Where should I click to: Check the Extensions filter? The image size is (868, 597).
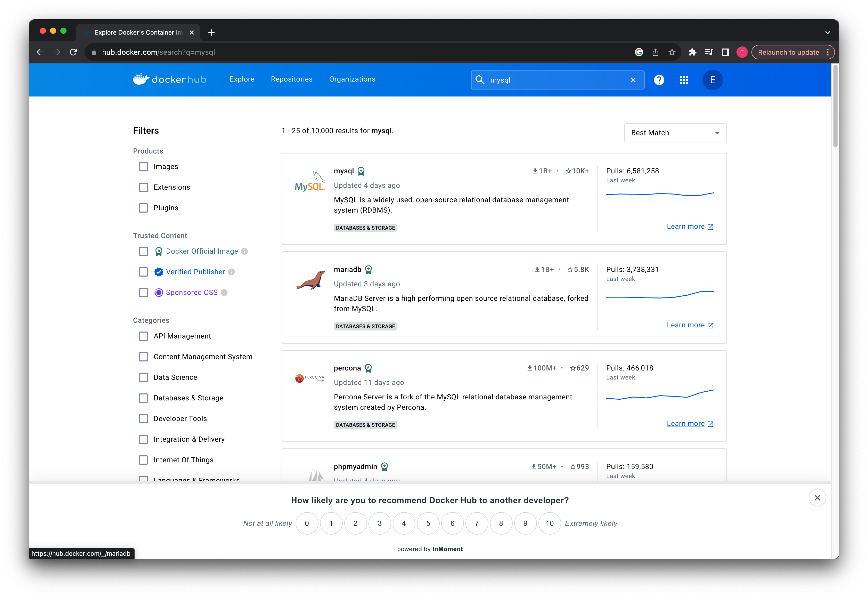[x=143, y=187]
